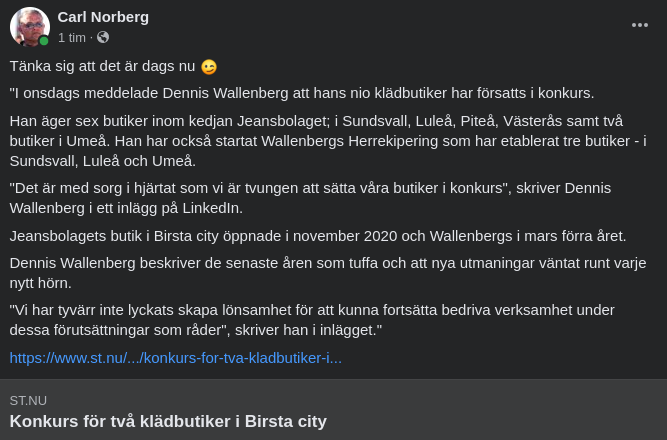Click the winking emoji in the post
Viewport: 667px width, 440px height.
[208, 67]
